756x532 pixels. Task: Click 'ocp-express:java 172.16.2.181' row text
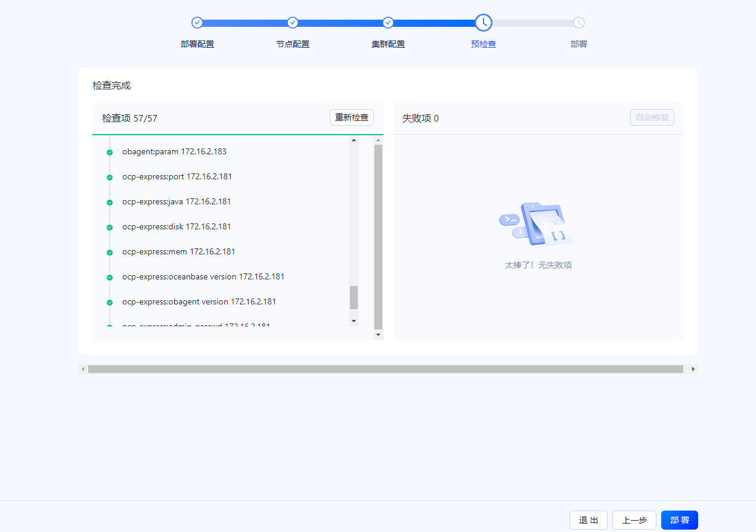(176, 201)
